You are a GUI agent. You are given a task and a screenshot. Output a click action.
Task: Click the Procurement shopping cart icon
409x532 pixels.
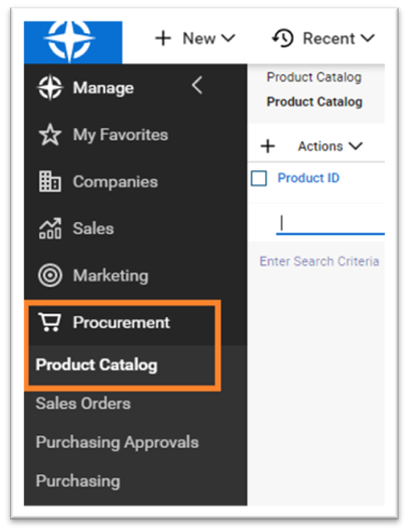[50, 322]
